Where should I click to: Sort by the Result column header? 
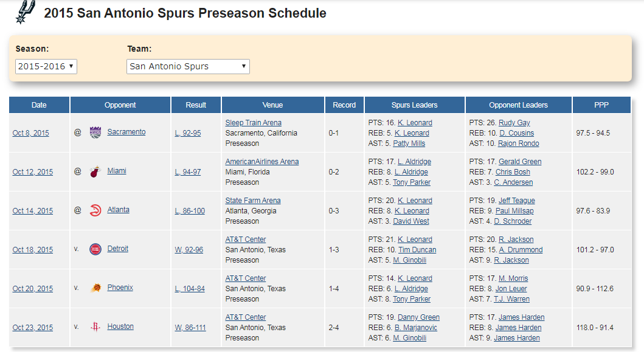pos(196,105)
